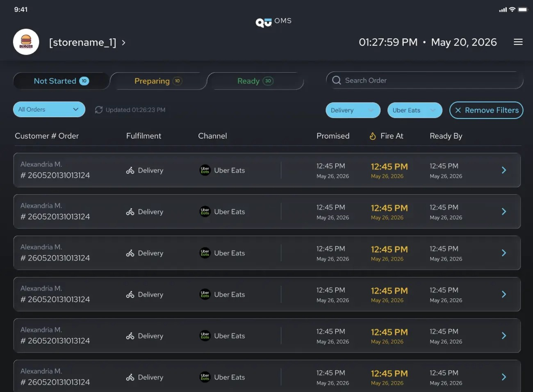Open the All Orders dropdown

(x=49, y=109)
